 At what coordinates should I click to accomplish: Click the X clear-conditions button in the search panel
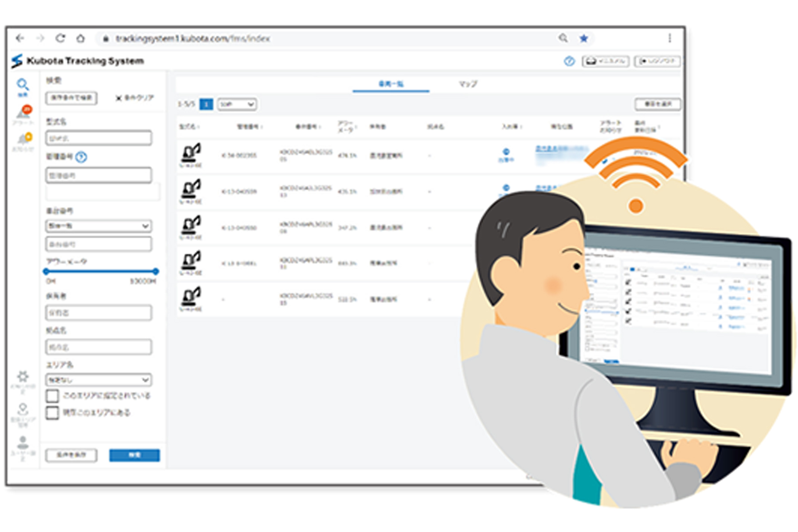click(x=134, y=98)
